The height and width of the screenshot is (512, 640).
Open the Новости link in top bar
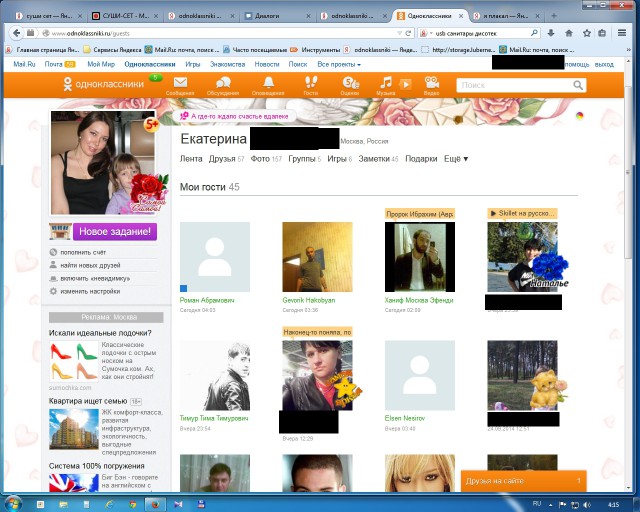267,65
